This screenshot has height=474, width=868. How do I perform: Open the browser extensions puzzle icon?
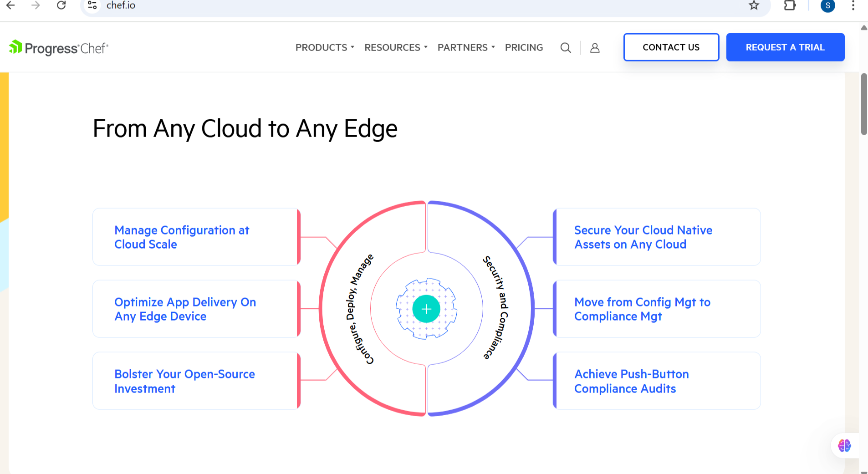790,5
